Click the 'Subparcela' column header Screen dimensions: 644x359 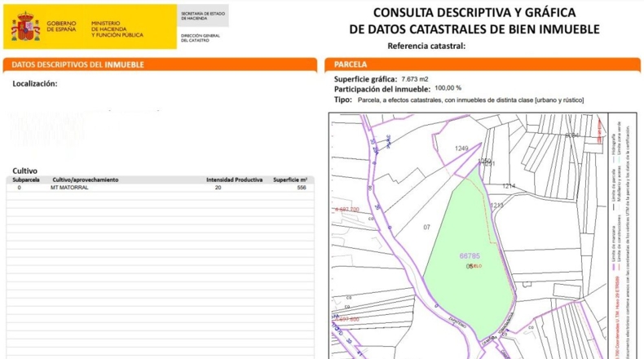(26, 179)
